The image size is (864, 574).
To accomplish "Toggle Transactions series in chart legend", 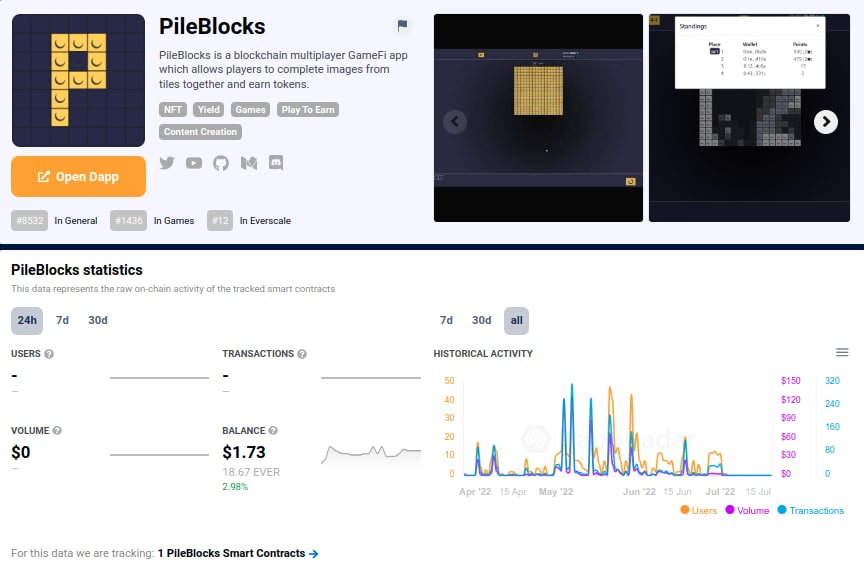I will pyautogui.click(x=810, y=510).
